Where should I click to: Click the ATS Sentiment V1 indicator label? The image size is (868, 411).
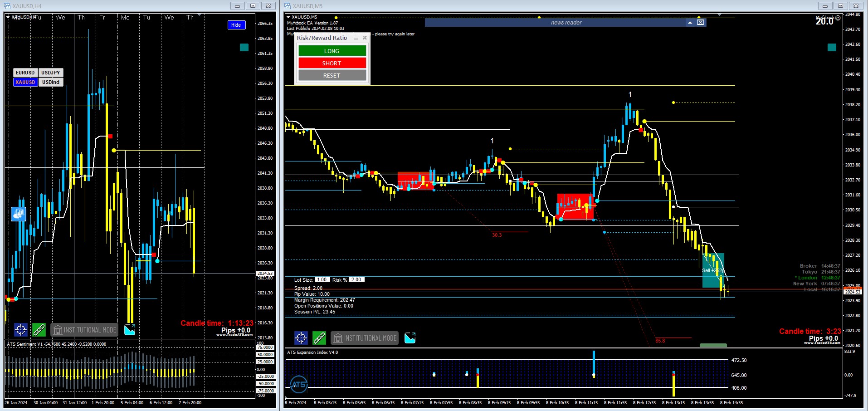click(57, 344)
